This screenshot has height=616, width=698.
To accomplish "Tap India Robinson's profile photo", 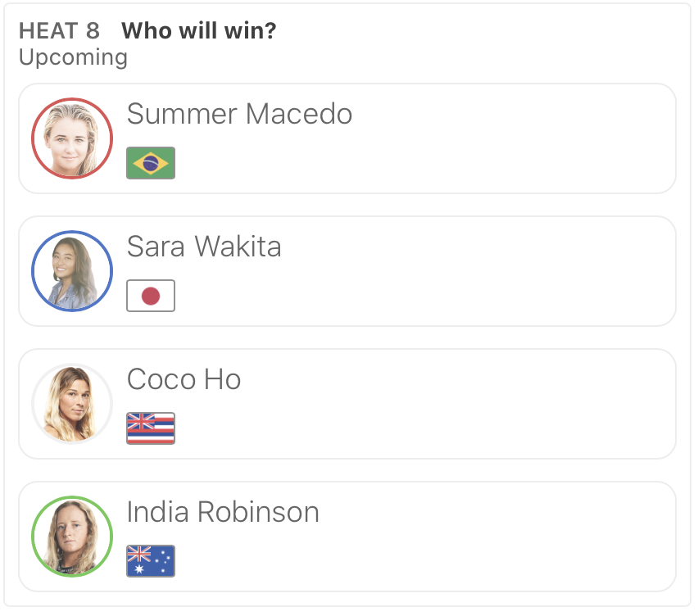I will 72,537.
